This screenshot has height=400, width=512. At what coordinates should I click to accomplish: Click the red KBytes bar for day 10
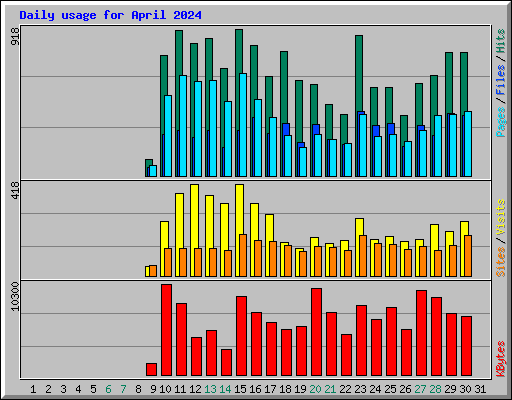(x=166, y=330)
